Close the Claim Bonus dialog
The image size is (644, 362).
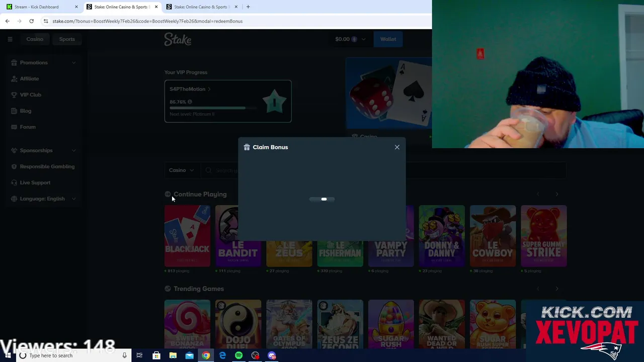(x=397, y=147)
